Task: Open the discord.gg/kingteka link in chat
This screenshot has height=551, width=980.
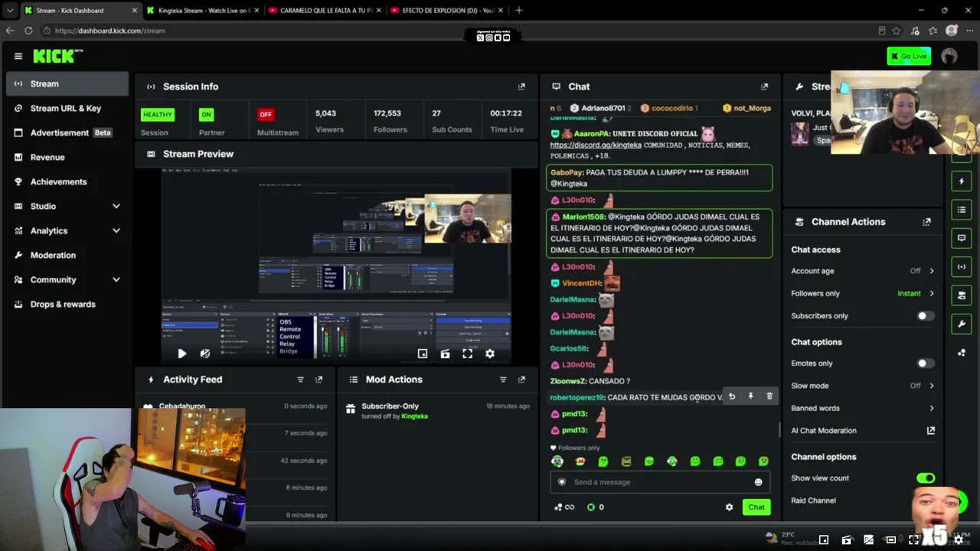Action: point(596,145)
